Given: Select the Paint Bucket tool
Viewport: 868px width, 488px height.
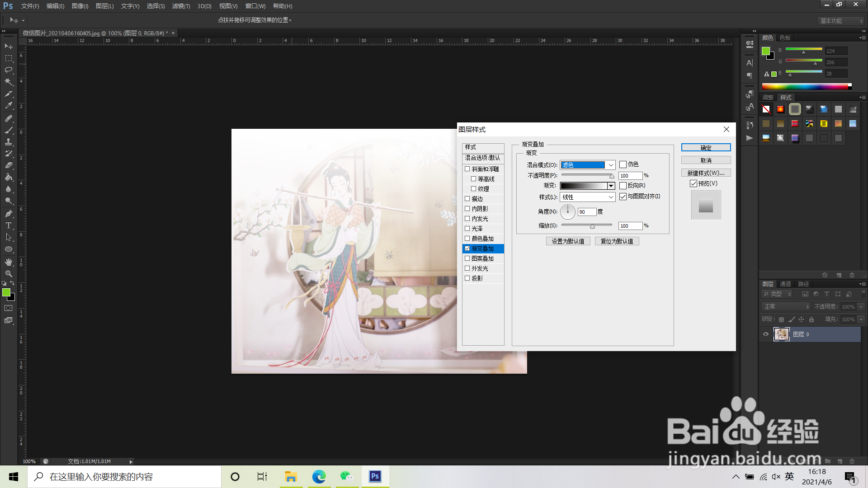Looking at the screenshot, I should (9, 177).
